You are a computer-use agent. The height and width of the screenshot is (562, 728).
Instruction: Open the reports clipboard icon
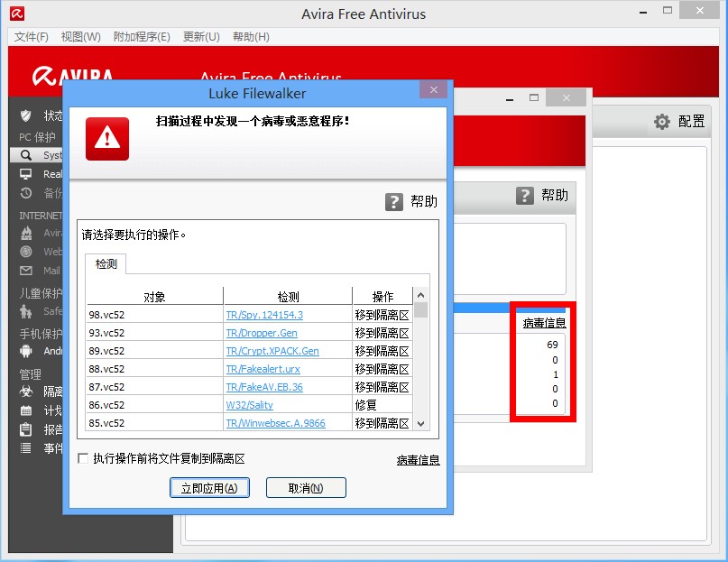[x=26, y=429]
